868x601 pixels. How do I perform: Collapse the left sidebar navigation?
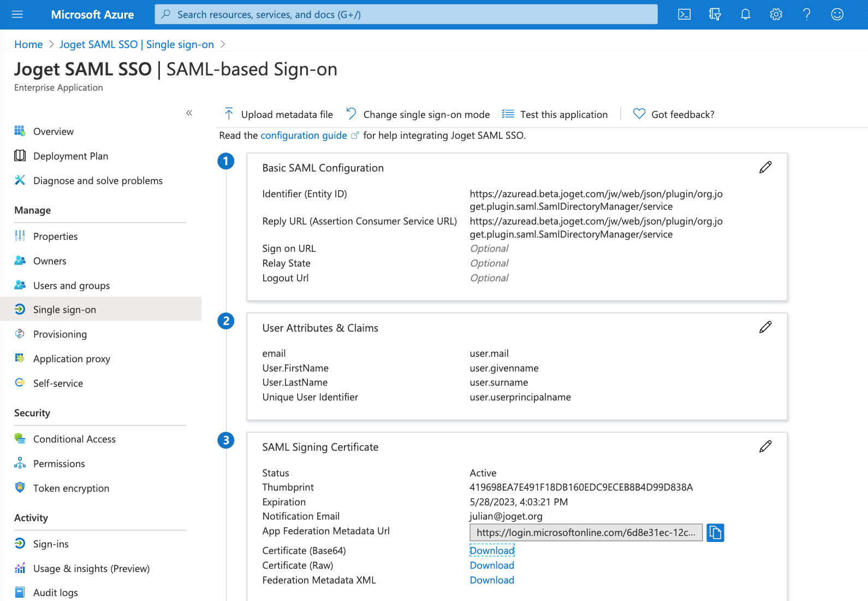(189, 113)
